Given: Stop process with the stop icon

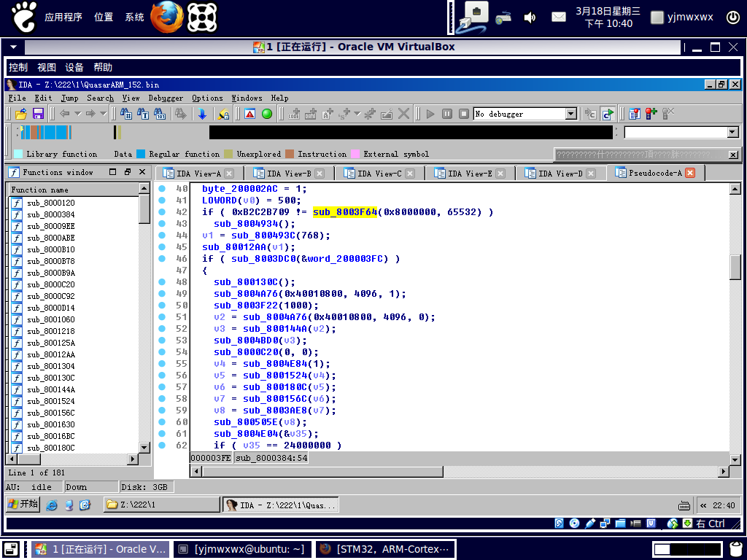Looking at the screenshot, I should [463, 114].
